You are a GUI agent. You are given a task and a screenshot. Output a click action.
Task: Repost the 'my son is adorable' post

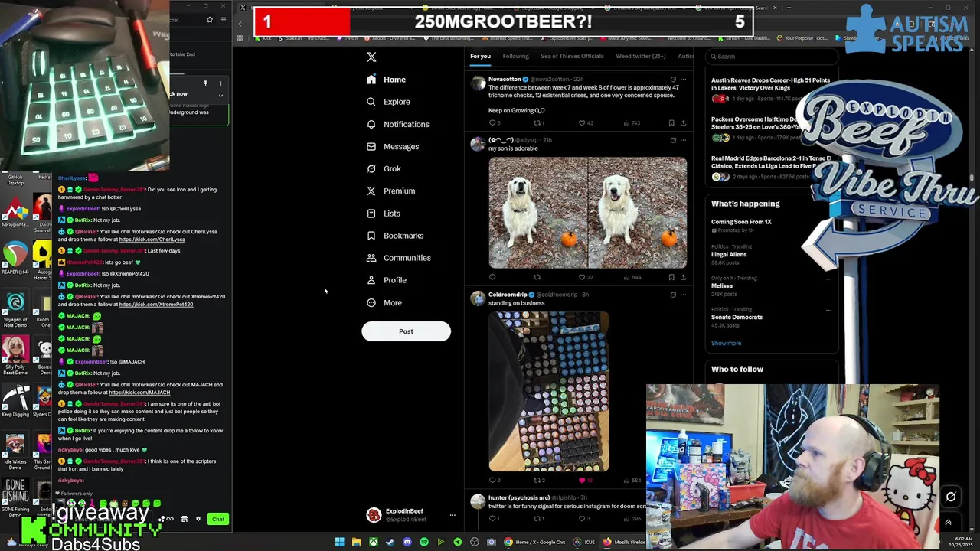(537, 277)
